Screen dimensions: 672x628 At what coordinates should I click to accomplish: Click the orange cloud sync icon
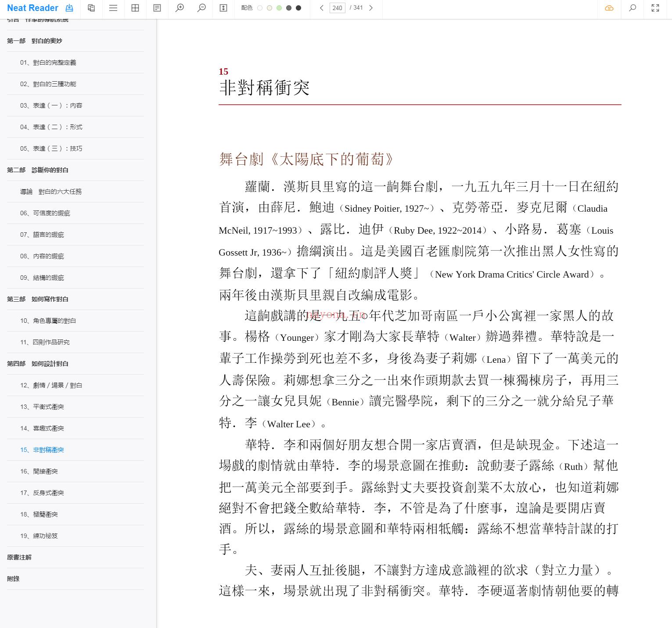coord(609,8)
